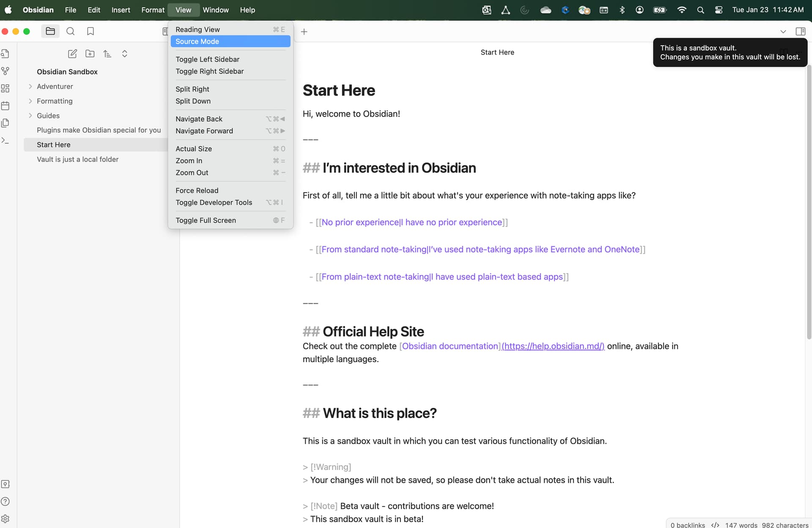The width and height of the screenshot is (812, 528).
Task: Follow the No prior experience link
Action: tap(411, 222)
